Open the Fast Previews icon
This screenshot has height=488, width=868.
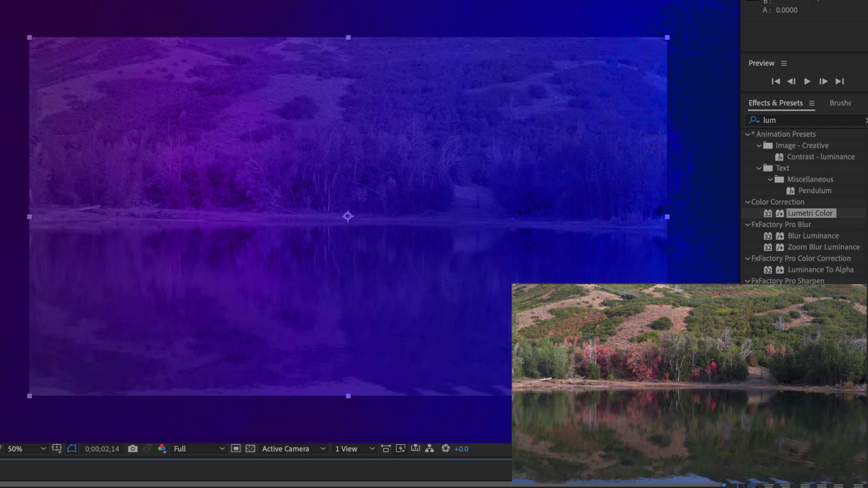(401, 449)
